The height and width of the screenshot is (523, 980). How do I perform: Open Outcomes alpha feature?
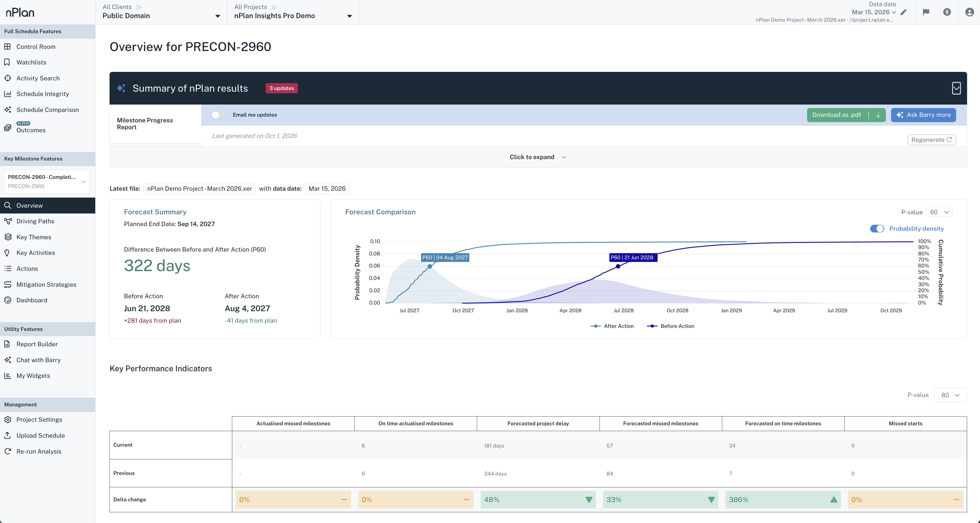30,127
